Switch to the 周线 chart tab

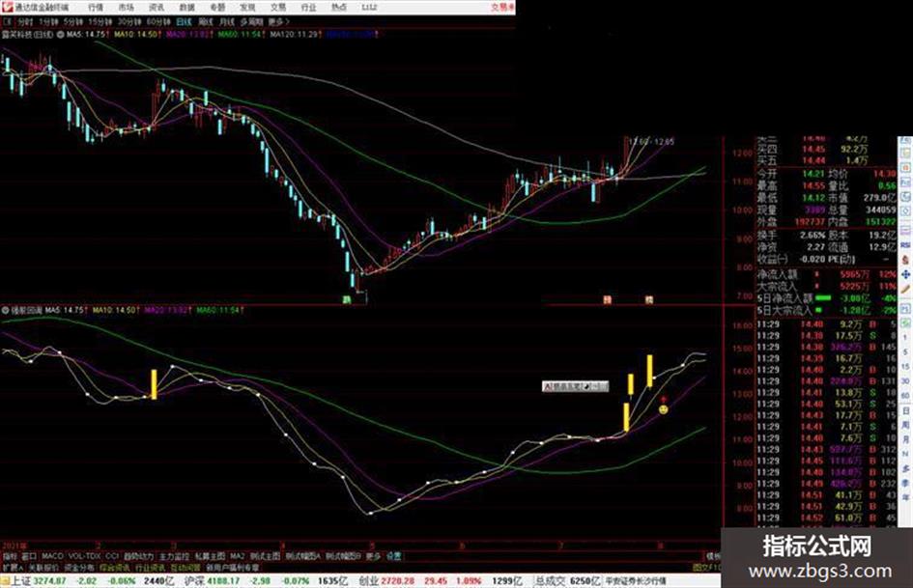pyautogui.click(x=206, y=21)
